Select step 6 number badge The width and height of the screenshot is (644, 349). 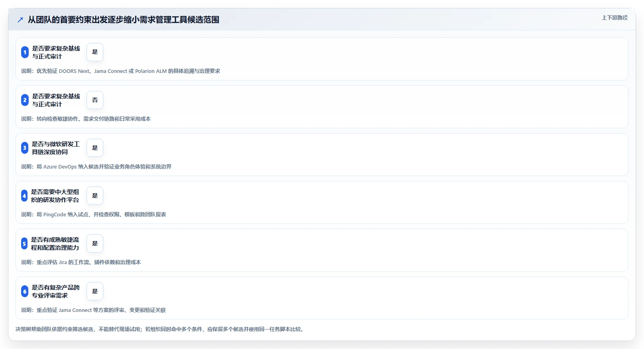pos(25,291)
